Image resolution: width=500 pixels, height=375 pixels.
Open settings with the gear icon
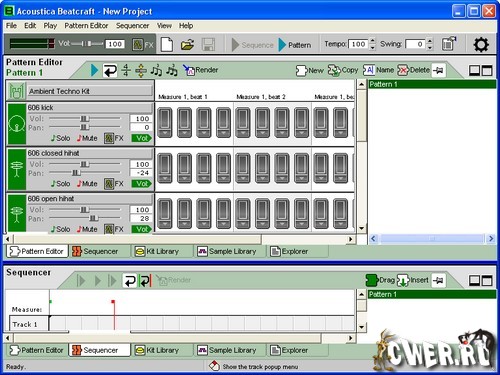pyautogui.click(x=481, y=44)
